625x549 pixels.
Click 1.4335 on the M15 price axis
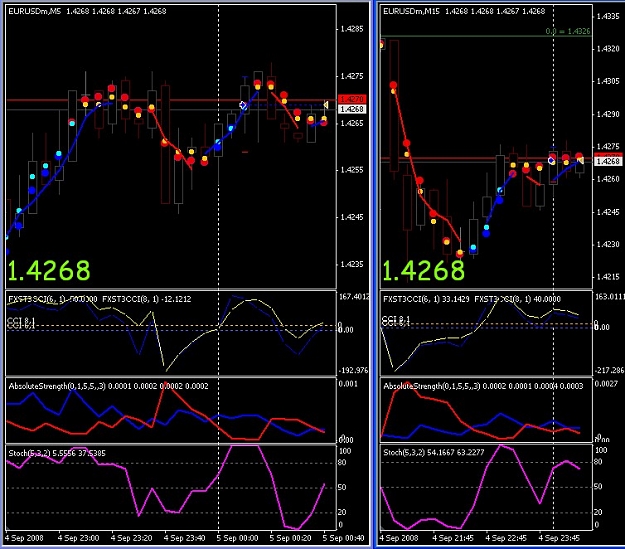(608, 16)
